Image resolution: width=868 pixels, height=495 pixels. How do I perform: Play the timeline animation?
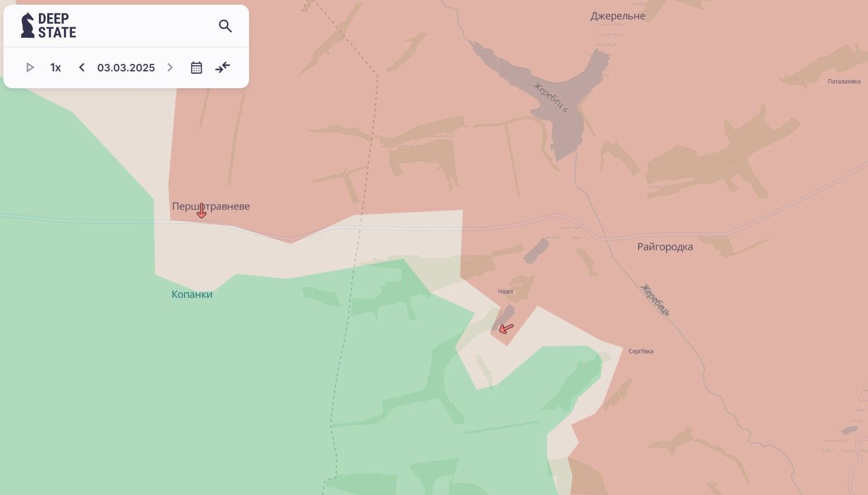pos(30,68)
